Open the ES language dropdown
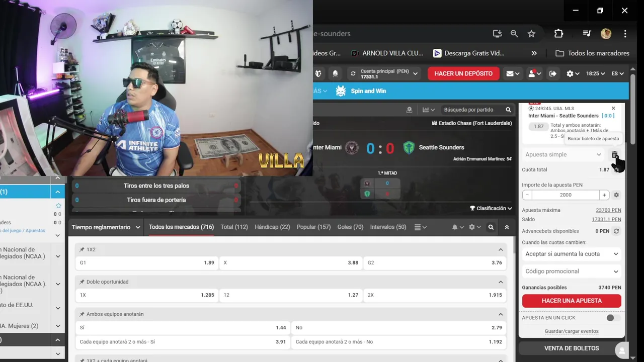The height and width of the screenshot is (362, 644). pyautogui.click(x=617, y=73)
